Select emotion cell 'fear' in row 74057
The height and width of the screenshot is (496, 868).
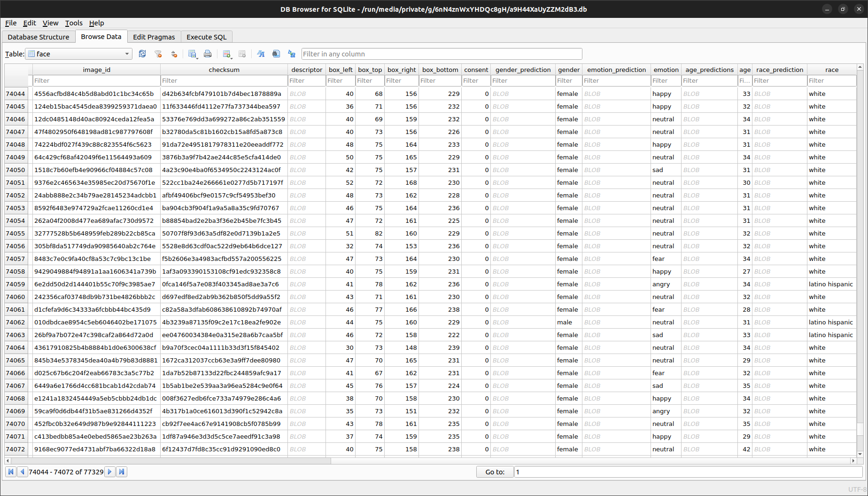coord(666,259)
